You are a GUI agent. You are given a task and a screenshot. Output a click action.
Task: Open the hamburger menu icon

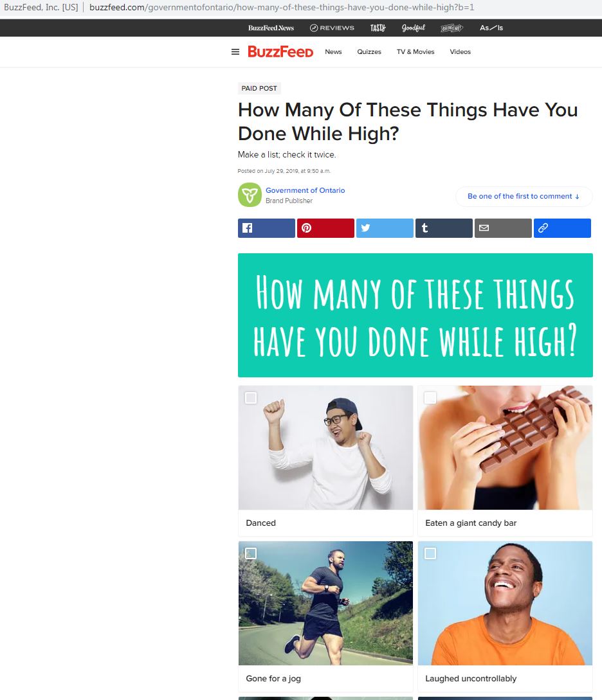tap(235, 52)
